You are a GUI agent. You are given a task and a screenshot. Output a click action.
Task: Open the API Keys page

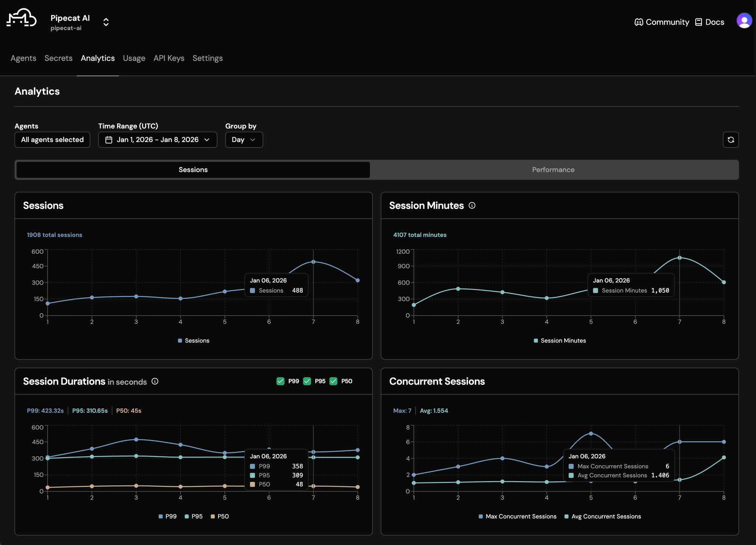169,58
